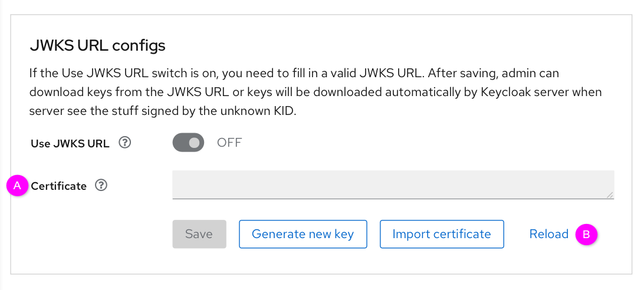The height and width of the screenshot is (290, 644).
Task: Open the Import certificate dialog
Action: pyautogui.click(x=442, y=234)
